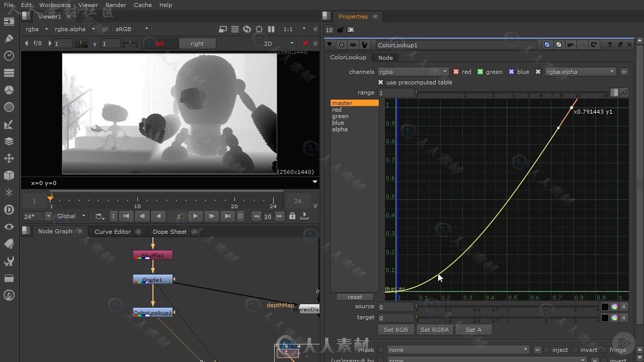Toggle the green channel checkbox
Viewport: 644px width, 362px height.
[480, 72]
